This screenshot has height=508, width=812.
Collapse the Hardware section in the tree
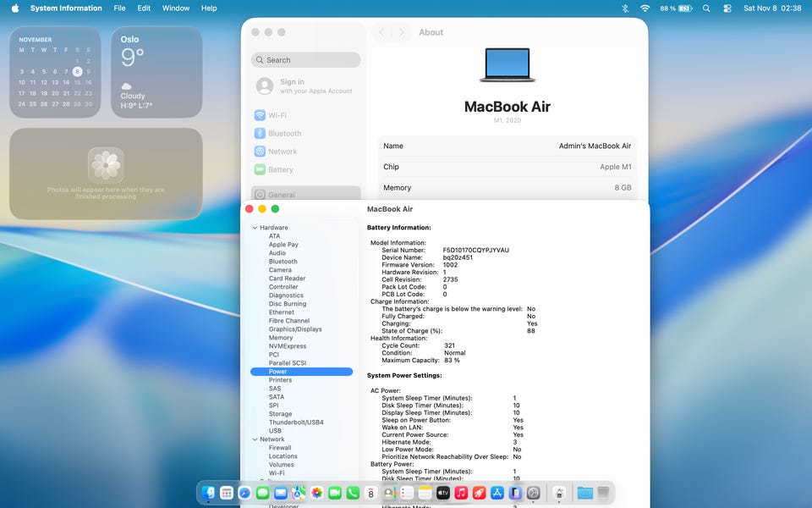[x=255, y=228]
